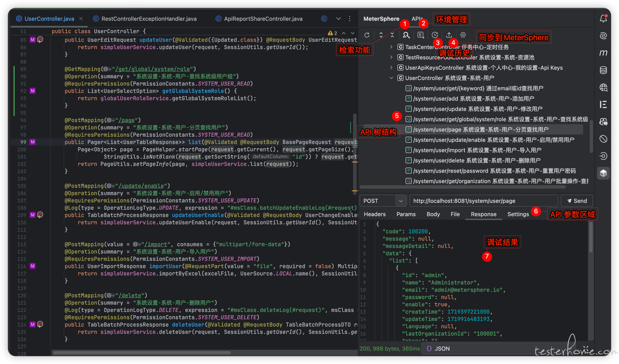
Task: Toggle MeterSphere plugin tool window icon
Action: (604, 173)
